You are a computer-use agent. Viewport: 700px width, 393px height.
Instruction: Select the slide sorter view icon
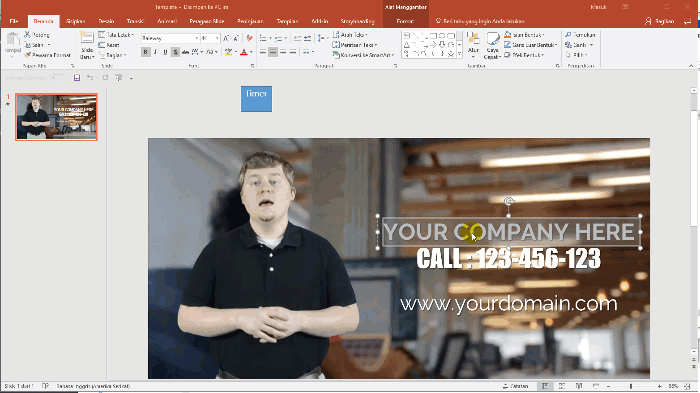coord(562,386)
